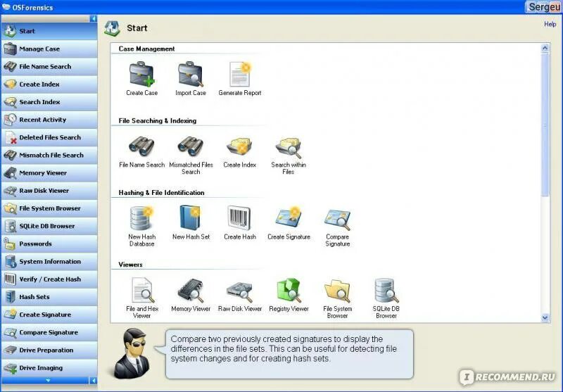563x392 pixels.
Task: Click the File Searching & Indexing heading
Action: click(x=157, y=120)
